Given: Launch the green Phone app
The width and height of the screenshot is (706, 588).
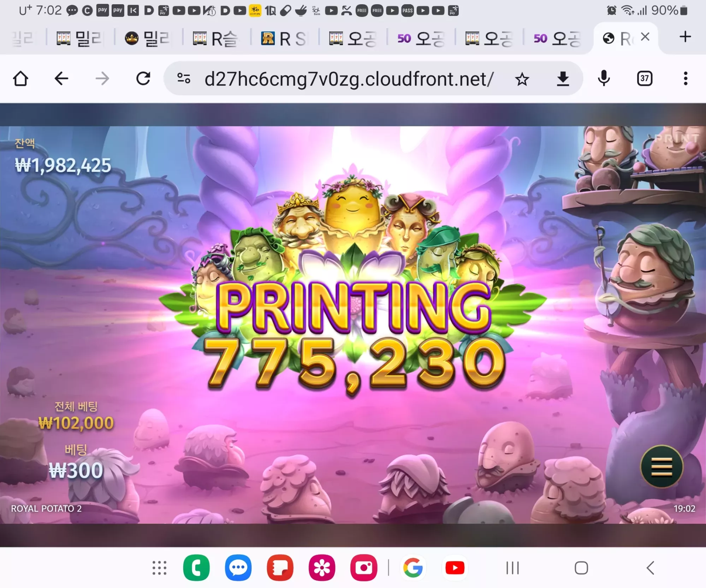Looking at the screenshot, I should (196, 568).
